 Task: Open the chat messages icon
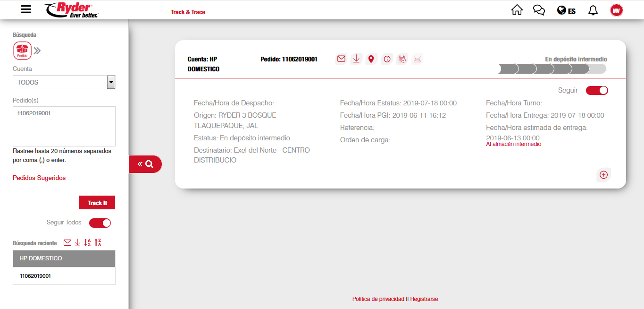[539, 10]
